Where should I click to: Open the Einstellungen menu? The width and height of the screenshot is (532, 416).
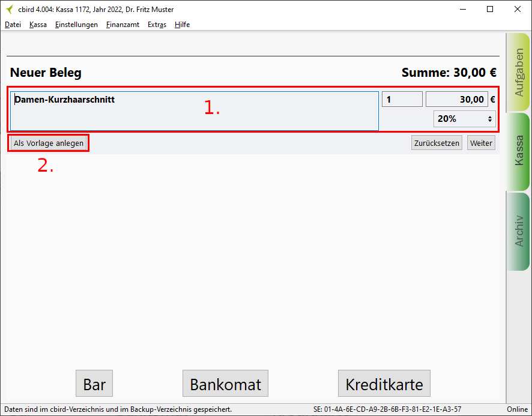point(76,25)
